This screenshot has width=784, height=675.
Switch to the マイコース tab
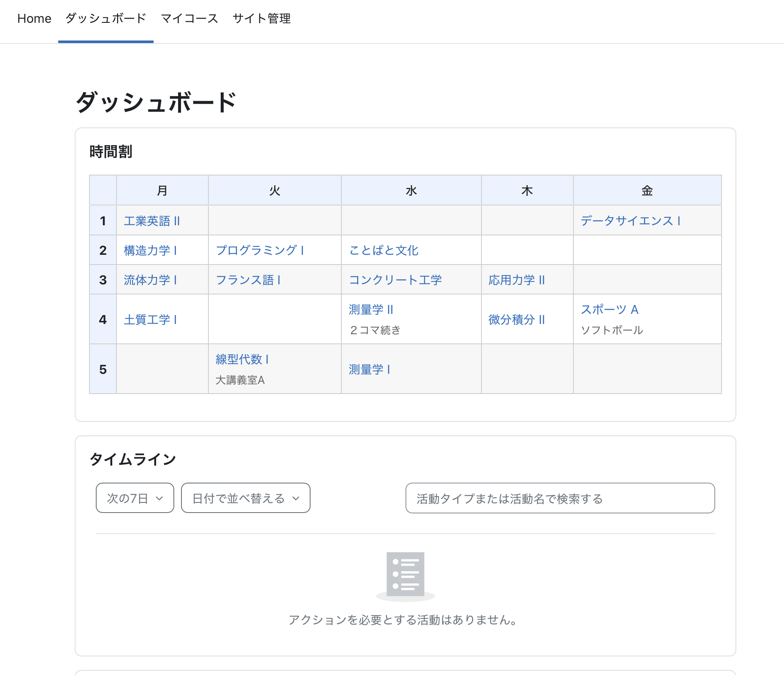click(189, 19)
